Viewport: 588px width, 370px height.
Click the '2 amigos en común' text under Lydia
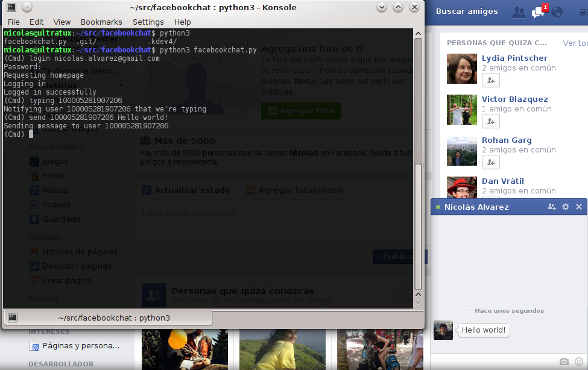[x=519, y=68]
